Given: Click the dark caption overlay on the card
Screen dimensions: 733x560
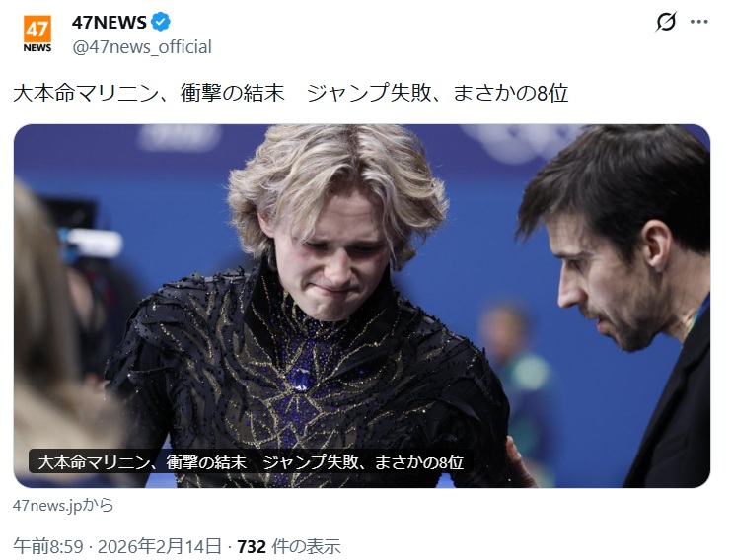Looking at the screenshot, I should pyautogui.click(x=251, y=462).
